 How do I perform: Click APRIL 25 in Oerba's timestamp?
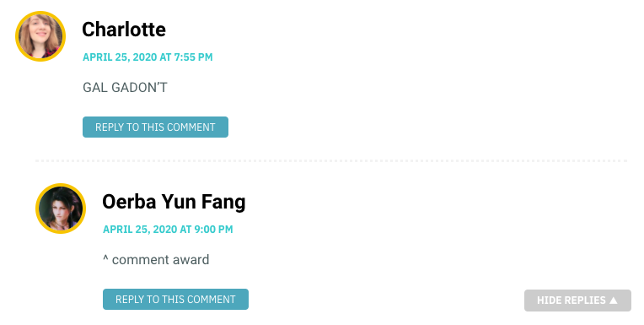[x=126, y=229]
